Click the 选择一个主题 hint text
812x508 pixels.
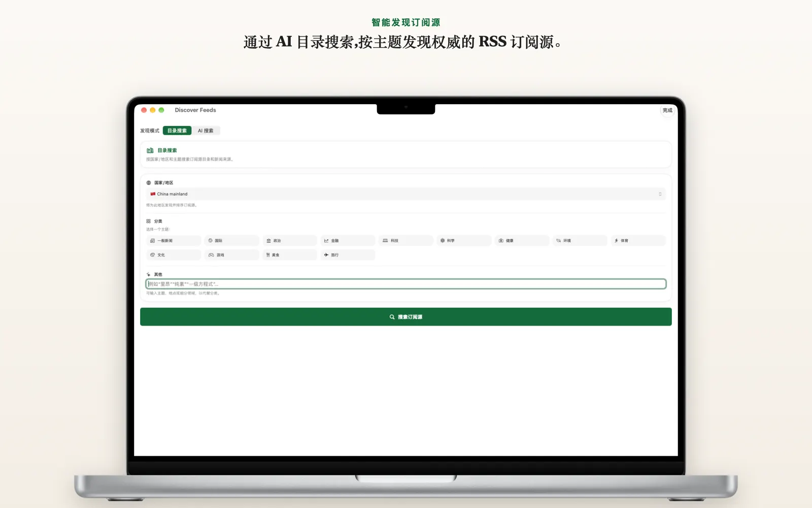(x=158, y=230)
